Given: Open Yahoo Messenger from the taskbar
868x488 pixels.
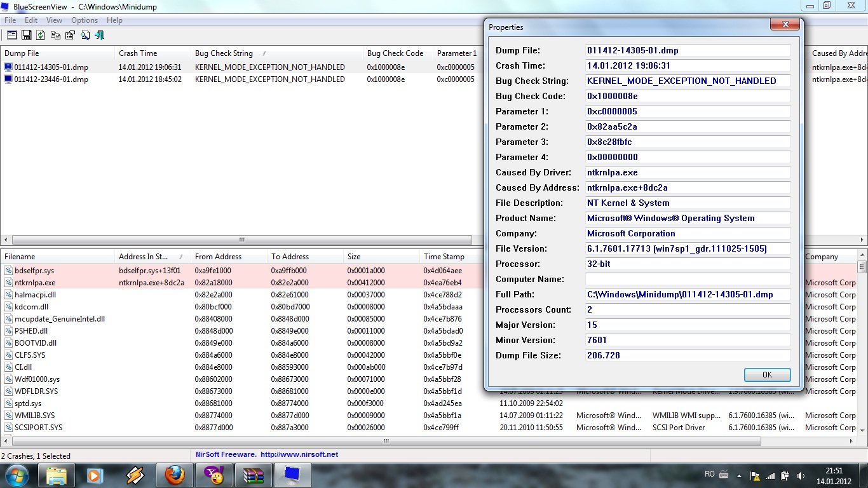Looking at the screenshot, I should point(214,475).
